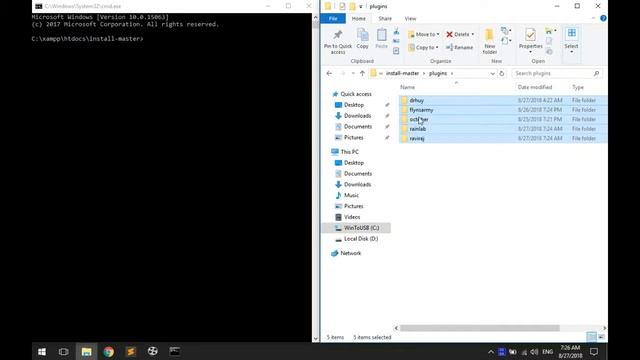Click the Cut scissors icon
The width and height of the screenshot is (640, 360).
click(x=396, y=31)
